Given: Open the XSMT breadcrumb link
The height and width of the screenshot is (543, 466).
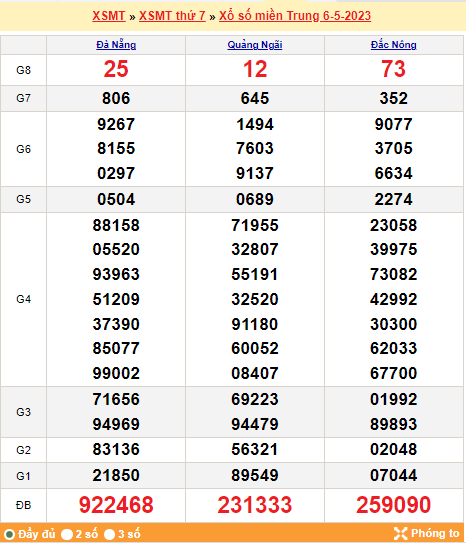Looking at the screenshot, I should 109,16.
